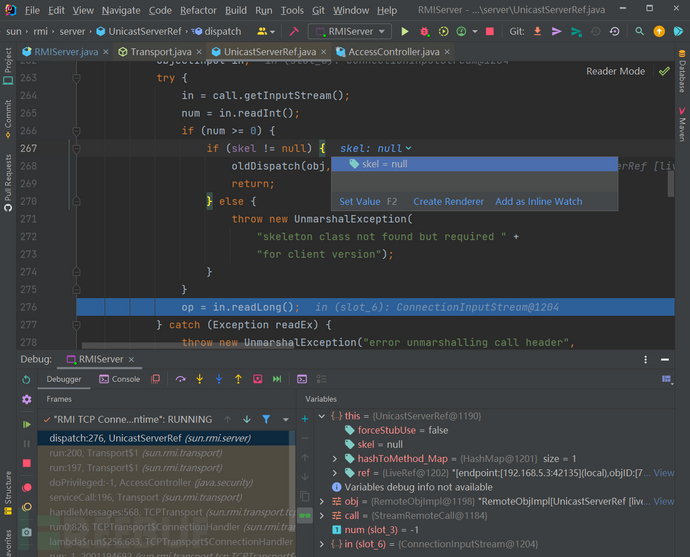The width and height of the screenshot is (690, 557).
Task: Click the orange IDE update icon
Action: point(659,31)
